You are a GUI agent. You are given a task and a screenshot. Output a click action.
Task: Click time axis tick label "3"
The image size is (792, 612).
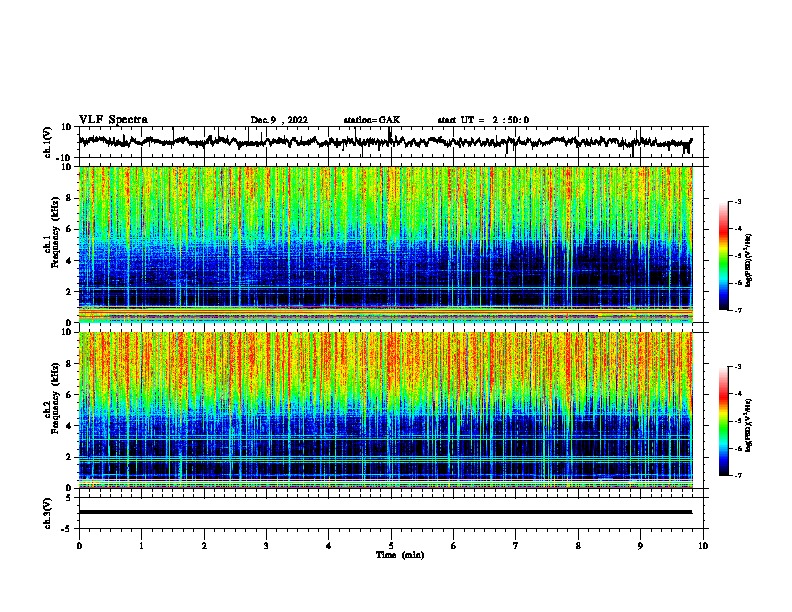[x=266, y=546]
